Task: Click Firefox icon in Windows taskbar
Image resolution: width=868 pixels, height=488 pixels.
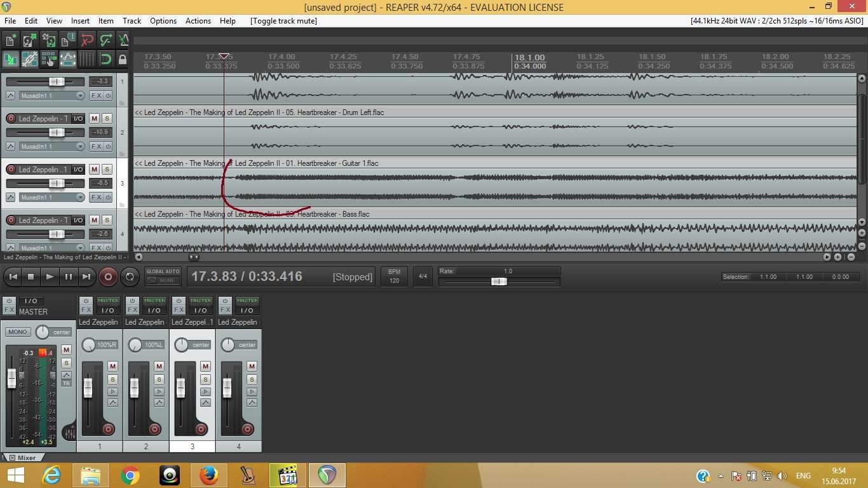Action: point(208,475)
